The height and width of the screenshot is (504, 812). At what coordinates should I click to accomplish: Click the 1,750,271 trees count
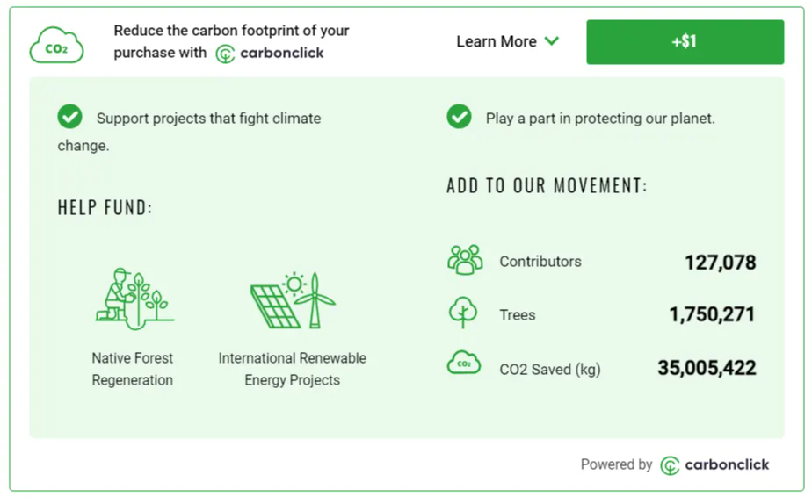(x=712, y=314)
